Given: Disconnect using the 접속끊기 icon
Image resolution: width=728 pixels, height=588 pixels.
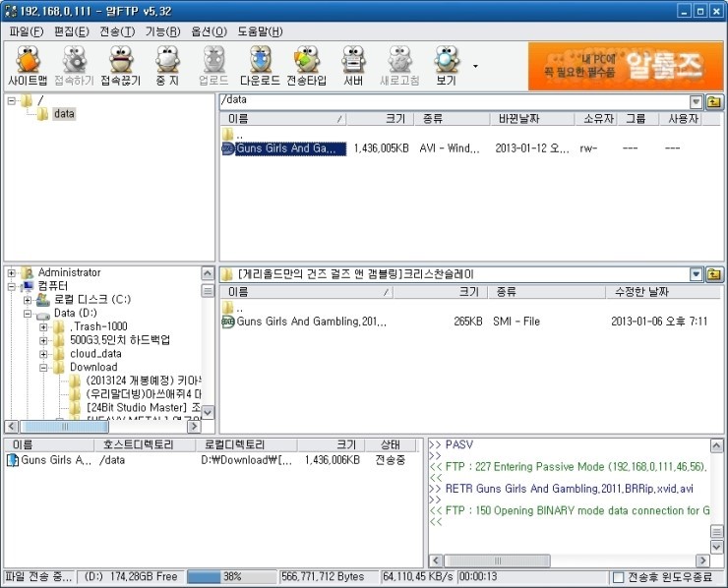Looking at the screenshot, I should 121,66.
